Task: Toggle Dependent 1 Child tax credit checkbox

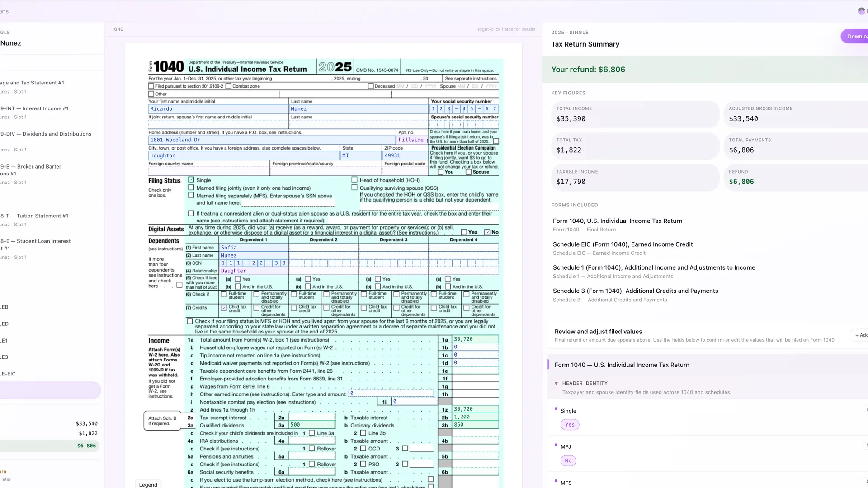Action: point(223,308)
